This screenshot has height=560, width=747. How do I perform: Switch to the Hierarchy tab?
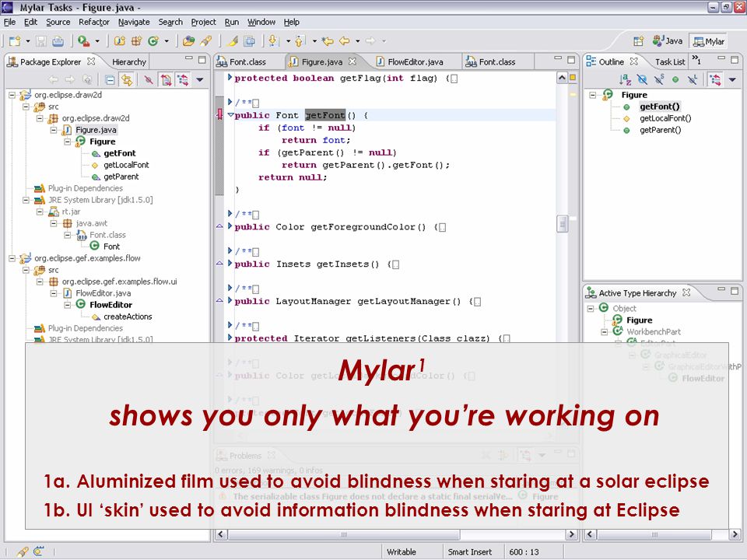(128, 62)
